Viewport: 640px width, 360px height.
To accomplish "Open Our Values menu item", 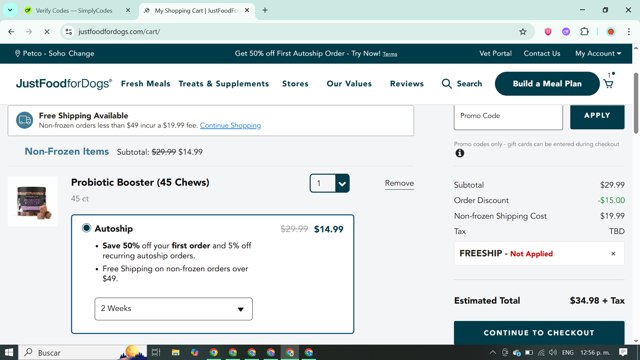I will tap(349, 84).
